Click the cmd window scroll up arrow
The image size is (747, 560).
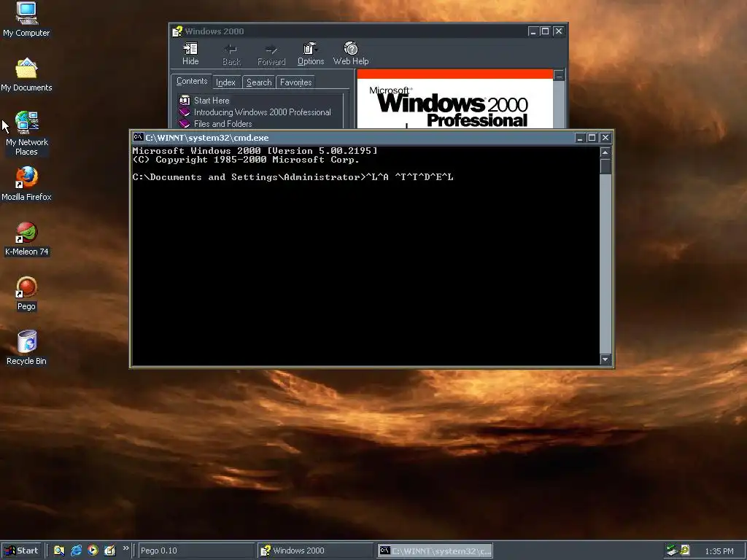pos(605,152)
